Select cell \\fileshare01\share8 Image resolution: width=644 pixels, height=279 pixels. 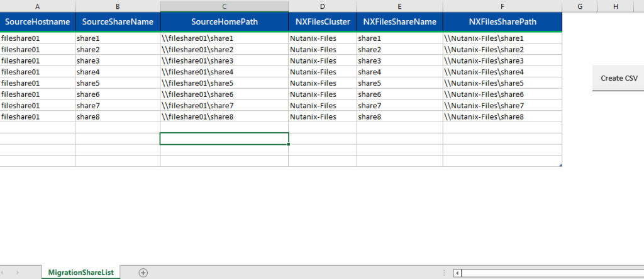click(225, 116)
